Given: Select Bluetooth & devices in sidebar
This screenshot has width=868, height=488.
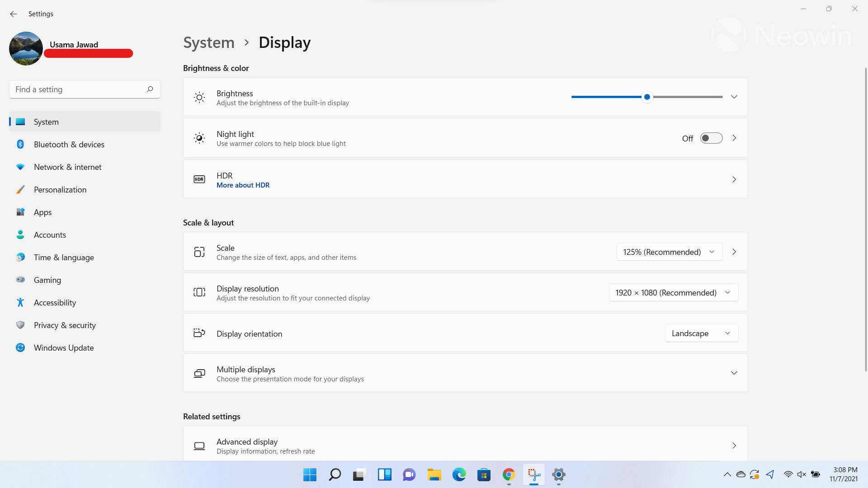Looking at the screenshot, I should point(69,144).
